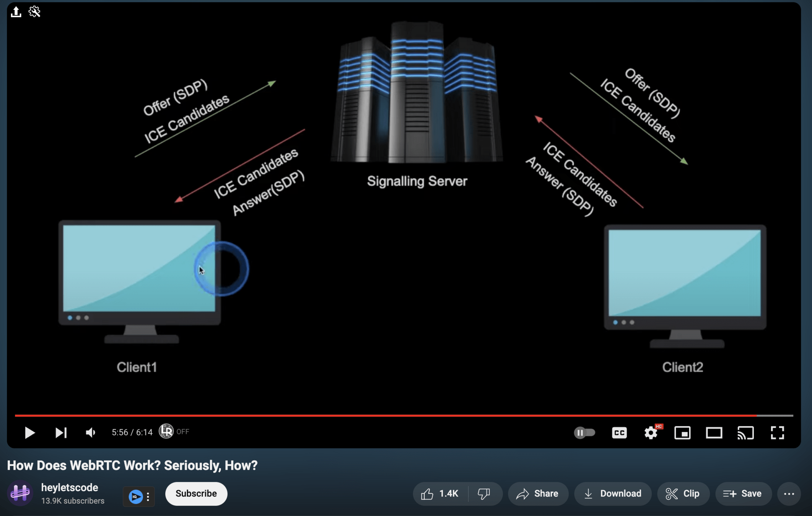Switch to miniplayer mode
The height and width of the screenshot is (516, 812).
(x=682, y=433)
